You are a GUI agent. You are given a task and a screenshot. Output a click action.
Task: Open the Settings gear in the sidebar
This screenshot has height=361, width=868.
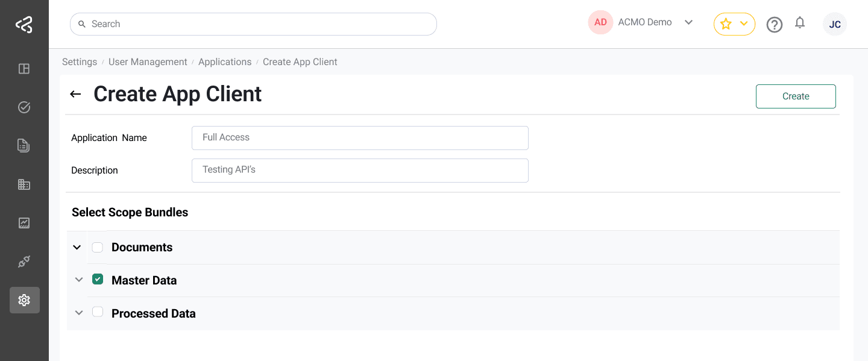tap(24, 300)
